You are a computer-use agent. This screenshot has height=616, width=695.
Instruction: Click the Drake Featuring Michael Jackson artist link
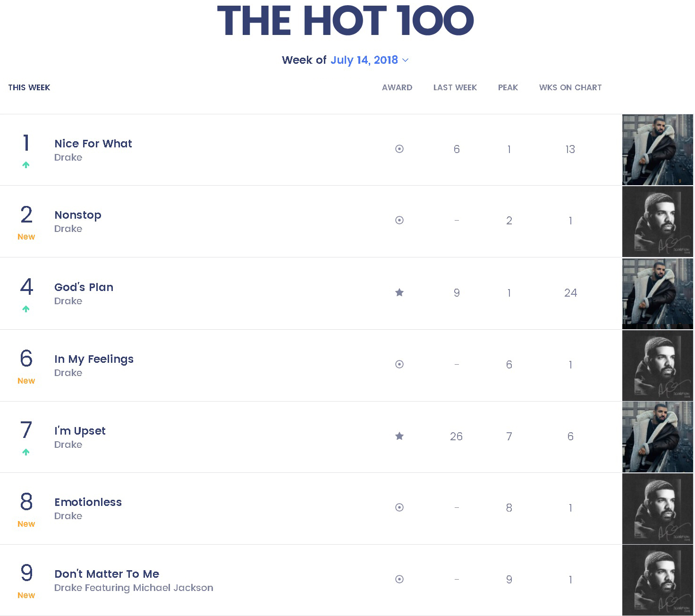[134, 588]
